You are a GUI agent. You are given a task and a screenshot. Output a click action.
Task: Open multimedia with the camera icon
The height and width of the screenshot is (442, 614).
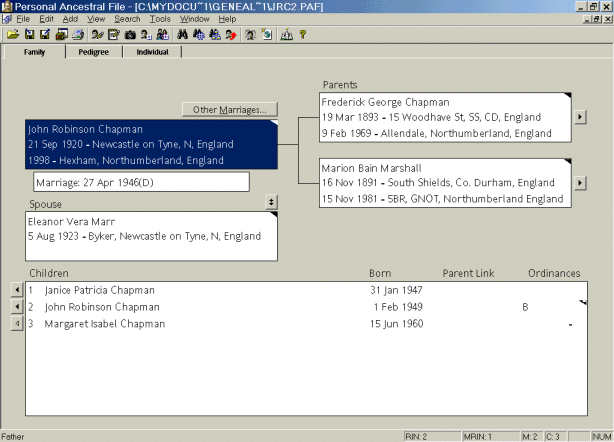(129, 34)
